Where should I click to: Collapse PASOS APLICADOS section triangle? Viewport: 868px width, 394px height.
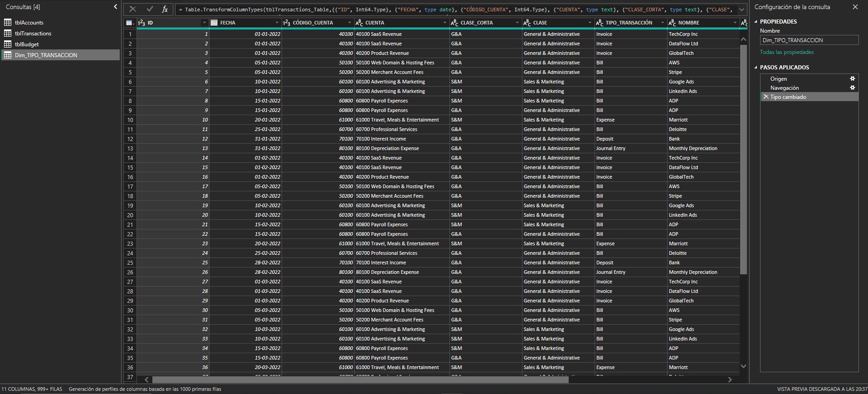pos(756,67)
